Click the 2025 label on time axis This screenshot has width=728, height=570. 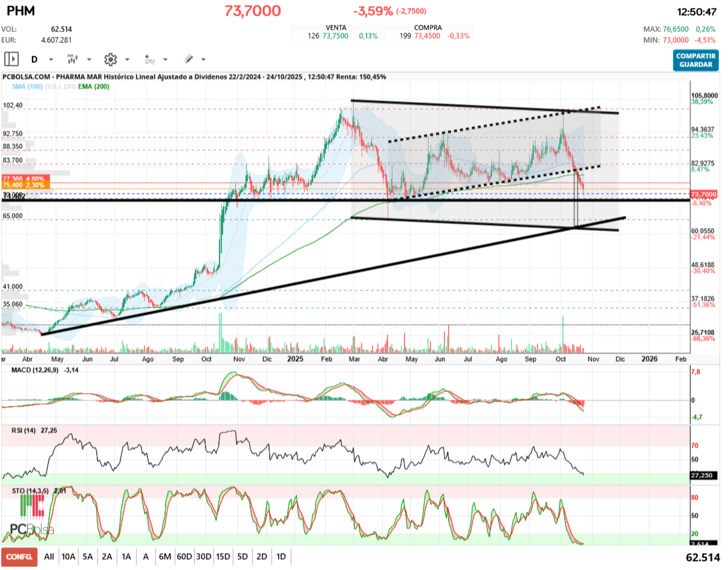295,358
